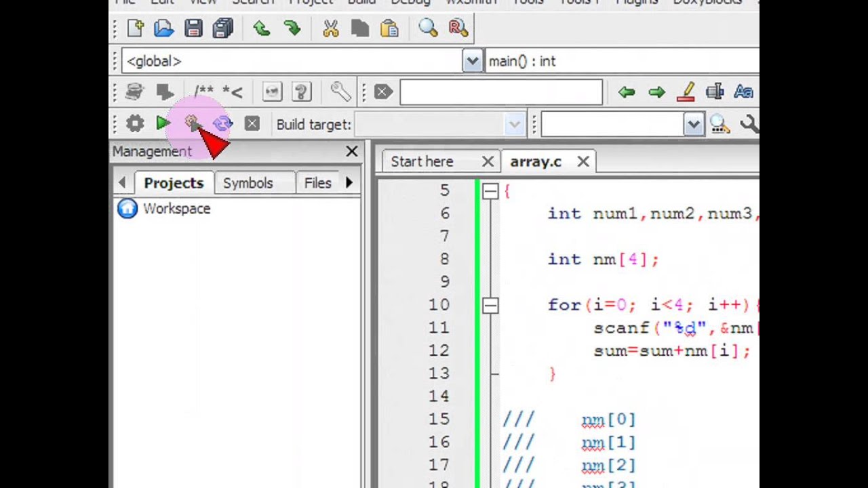Copy selection toolbar icon

coord(360,28)
